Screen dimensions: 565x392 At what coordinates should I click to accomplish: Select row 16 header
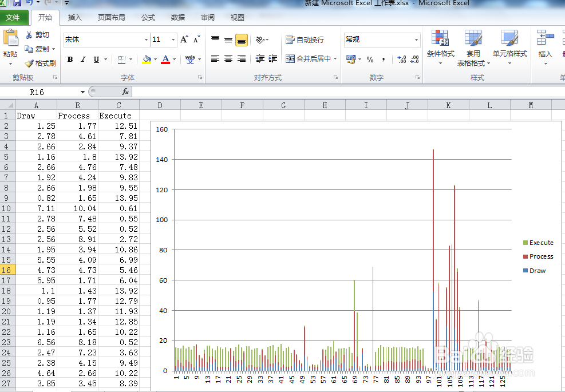pyautogui.click(x=7, y=270)
